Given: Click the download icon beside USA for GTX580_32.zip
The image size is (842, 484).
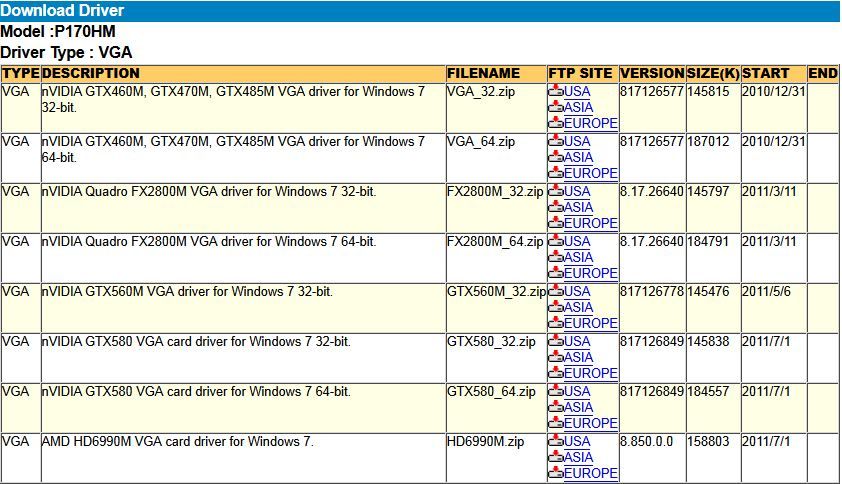Looking at the screenshot, I should click(555, 341).
